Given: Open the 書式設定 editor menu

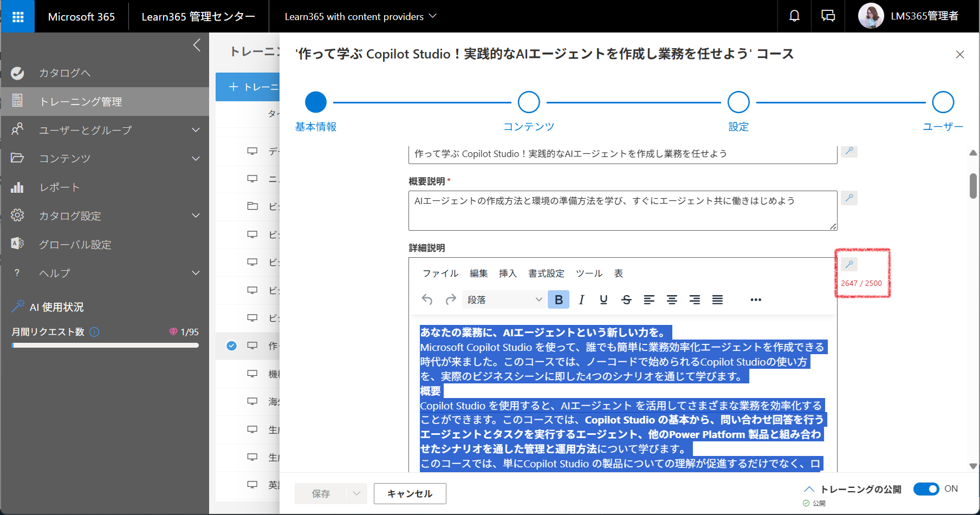Looking at the screenshot, I should pyautogui.click(x=546, y=273).
